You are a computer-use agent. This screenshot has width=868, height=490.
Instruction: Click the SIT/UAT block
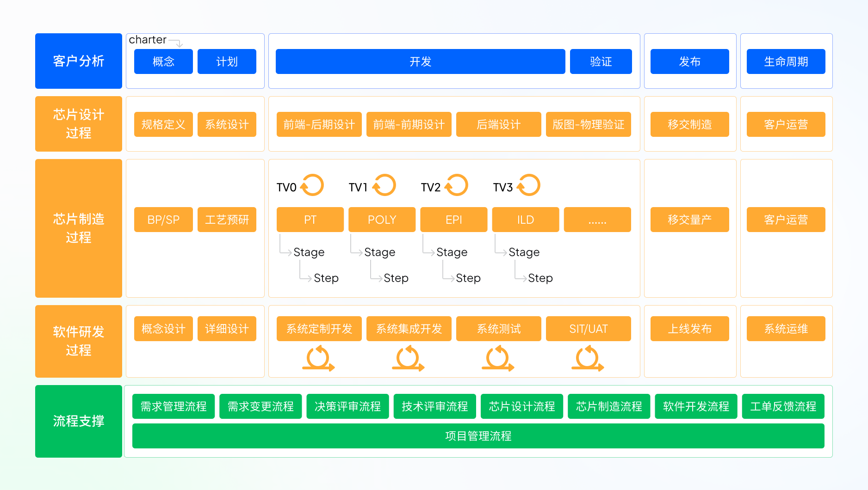click(589, 329)
